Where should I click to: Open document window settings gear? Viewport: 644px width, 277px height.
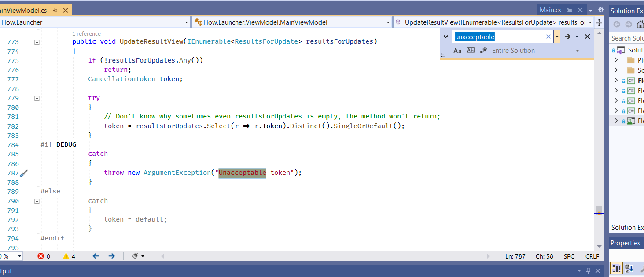pos(600,10)
